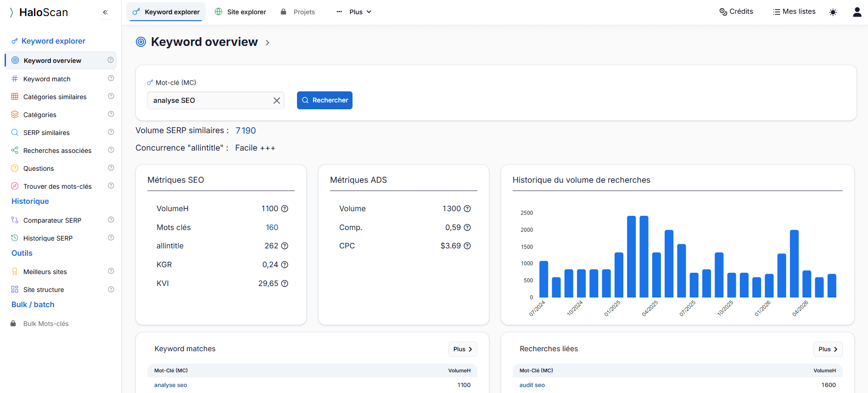Toggle the dark/light theme sun icon
Image resolution: width=868 pixels, height=393 pixels.
pos(833,12)
